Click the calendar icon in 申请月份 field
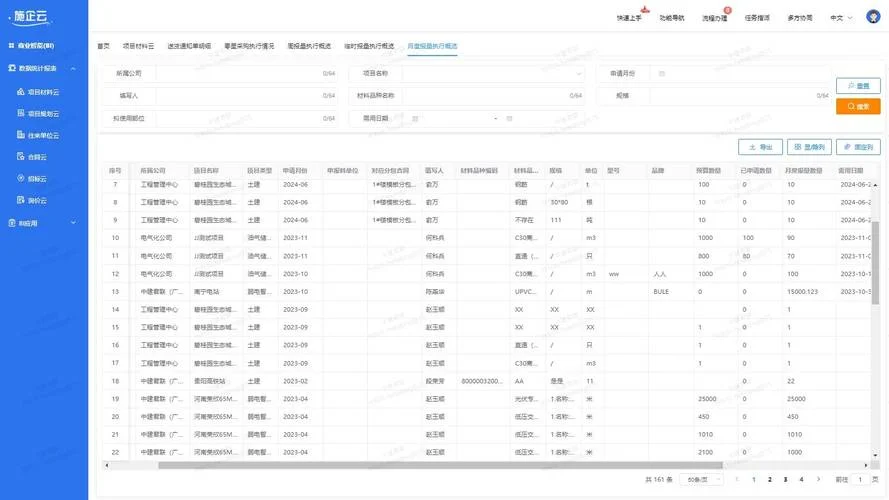Screen dimensions: 889x500 click(x=662, y=74)
